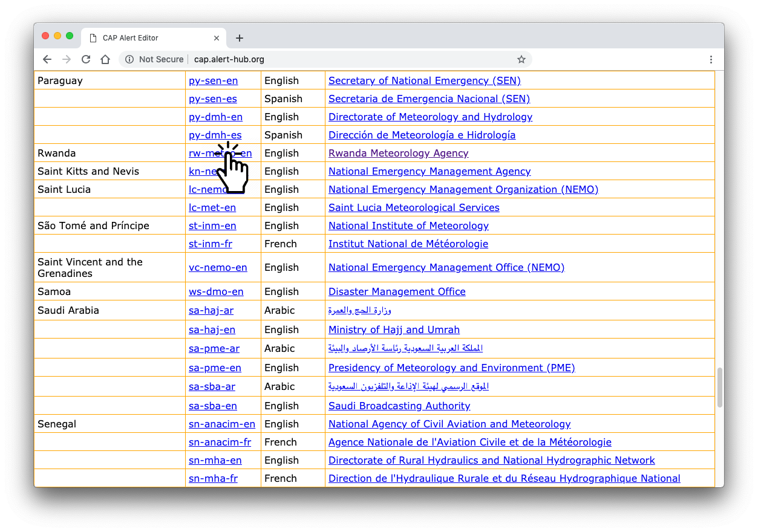Open Secretary of National Emergency (SEN)
Screen dimensions: 758x532
(425, 80)
